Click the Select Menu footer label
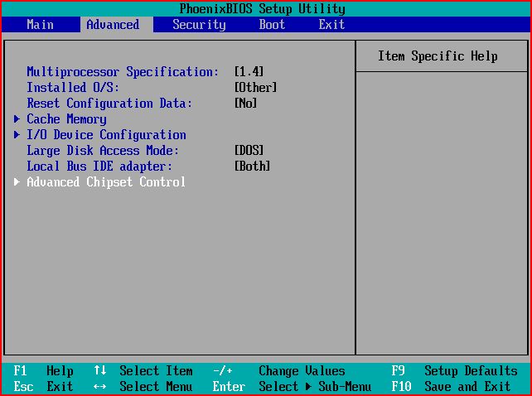 pyautogui.click(x=156, y=386)
